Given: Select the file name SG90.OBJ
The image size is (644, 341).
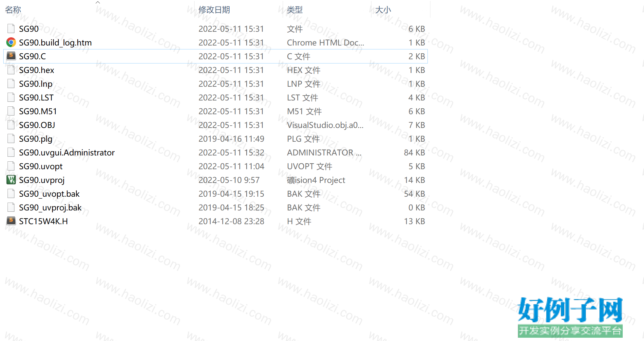Looking at the screenshot, I should tap(37, 125).
